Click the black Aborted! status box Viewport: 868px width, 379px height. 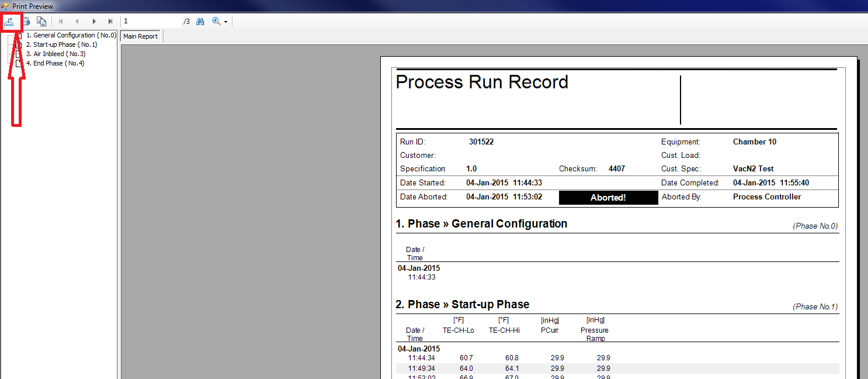608,198
